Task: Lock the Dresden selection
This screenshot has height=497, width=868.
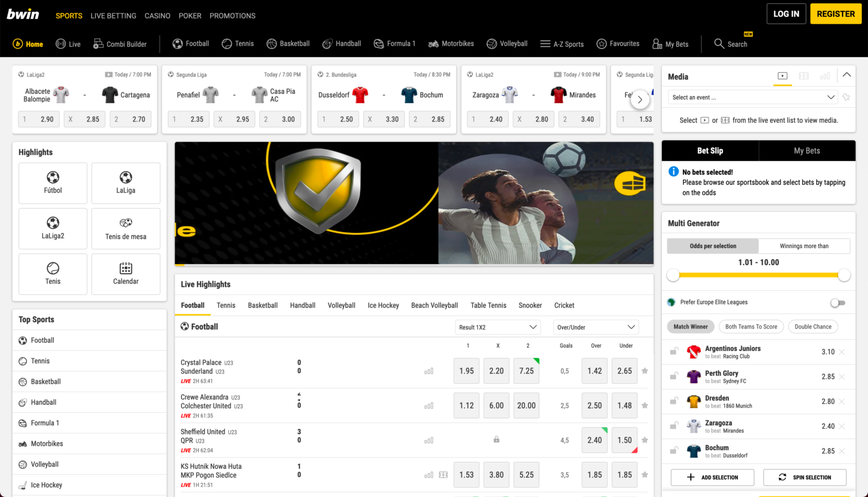Action: (674, 401)
